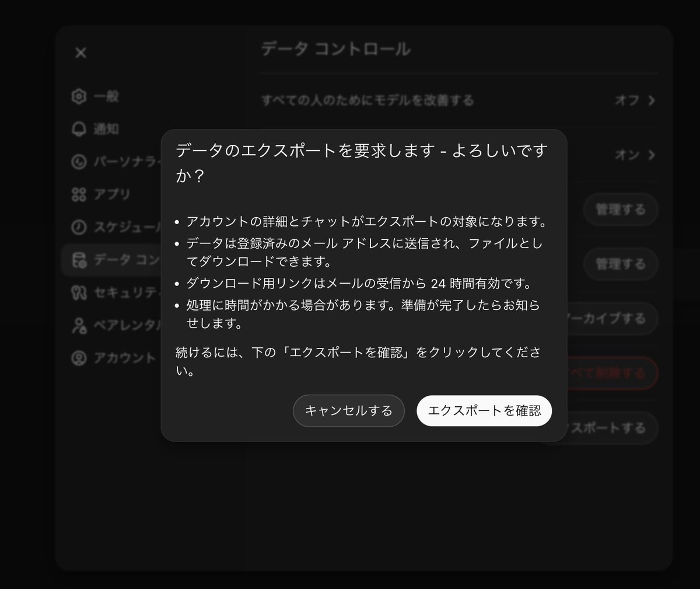The image size is (700, 589).
Task: Click the lower 管理する button
Action: [621, 264]
